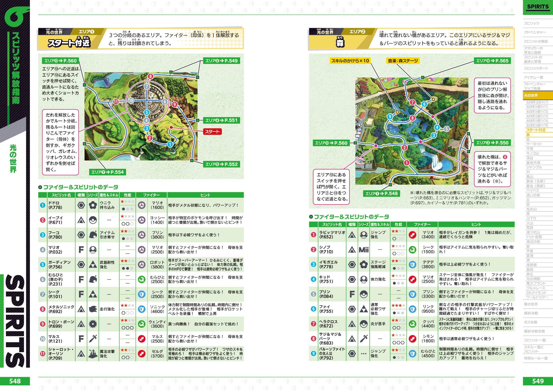Click the red attack attribute icon in マルス row

coord(142,339)
